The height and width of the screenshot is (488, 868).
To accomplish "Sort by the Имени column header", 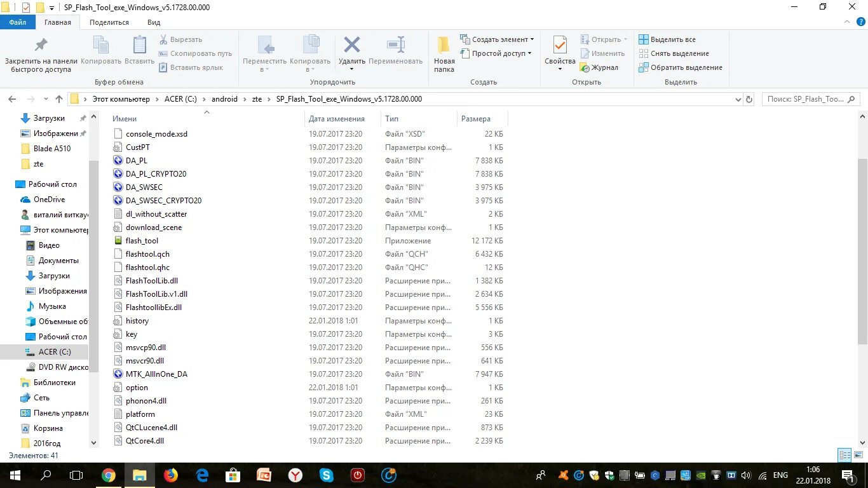I will click(125, 119).
